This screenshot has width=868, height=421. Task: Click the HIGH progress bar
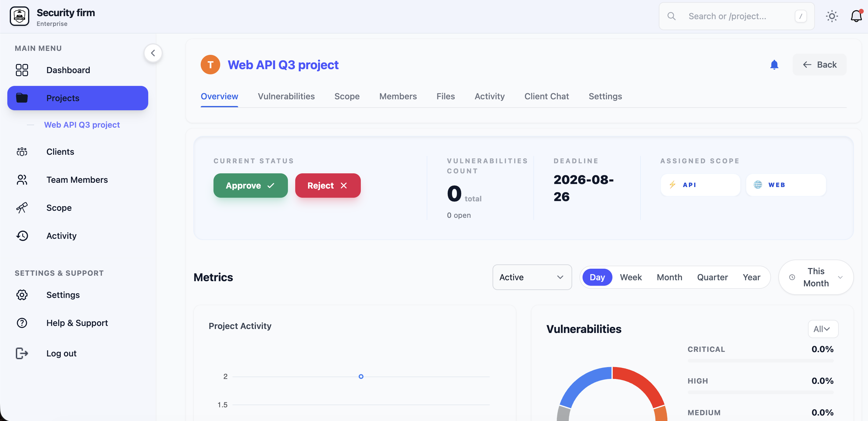(x=761, y=392)
